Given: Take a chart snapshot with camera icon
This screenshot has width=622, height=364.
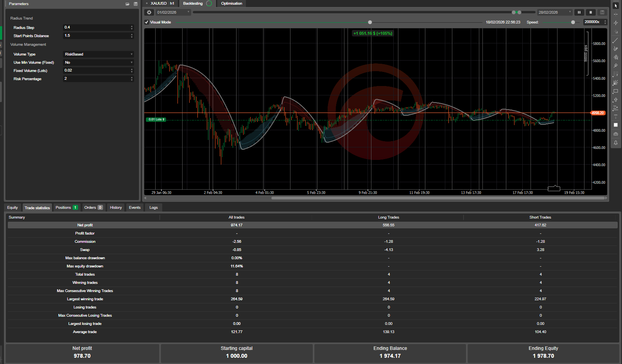Looking at the screenshot, I should (x=616, y=134).
